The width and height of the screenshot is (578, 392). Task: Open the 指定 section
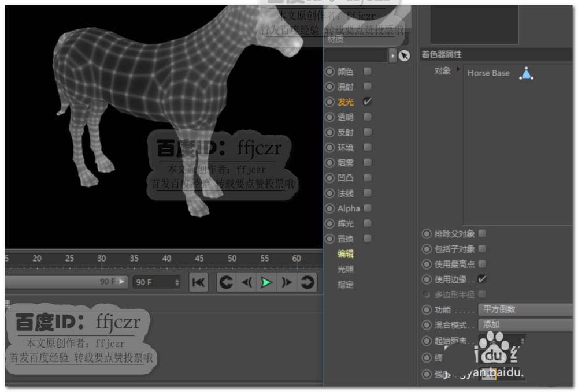[x=345, y=285]
